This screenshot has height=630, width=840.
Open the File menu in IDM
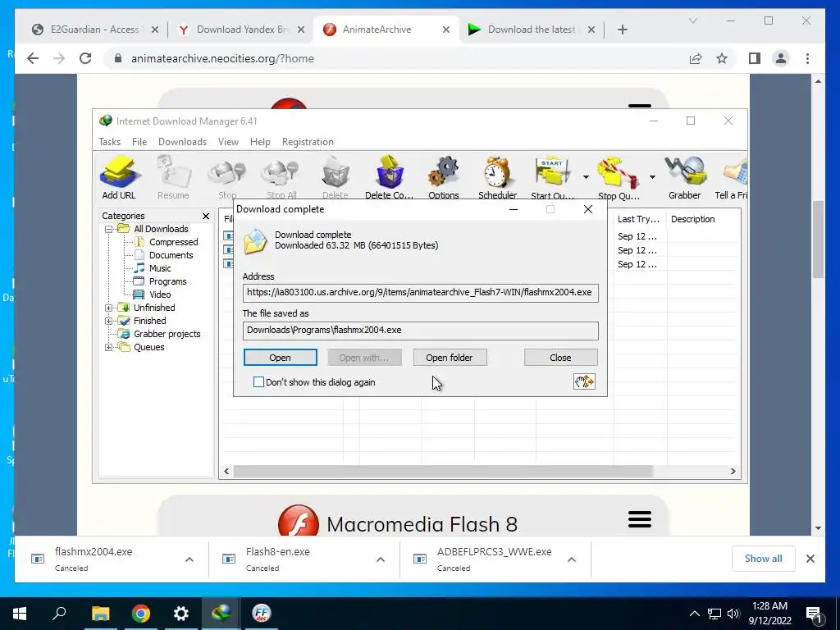click(x=139, y=141)
